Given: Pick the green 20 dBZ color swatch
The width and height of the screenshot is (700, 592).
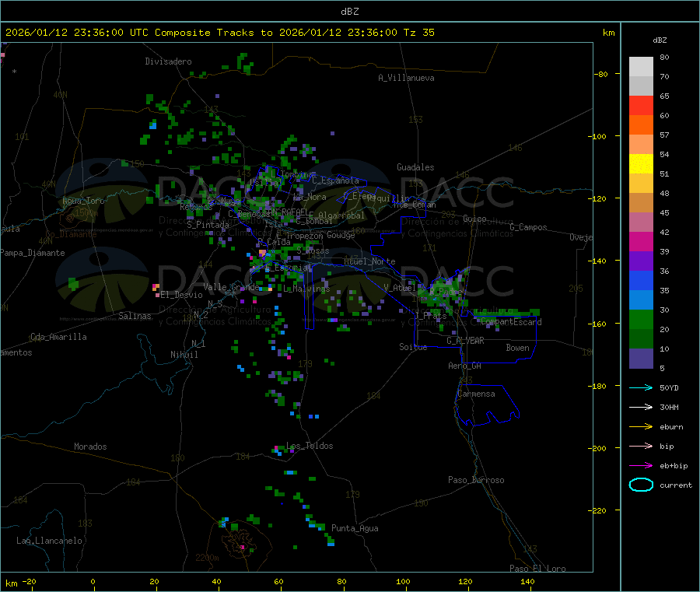Looking at the screenshot, I should [x=641, y=319].
